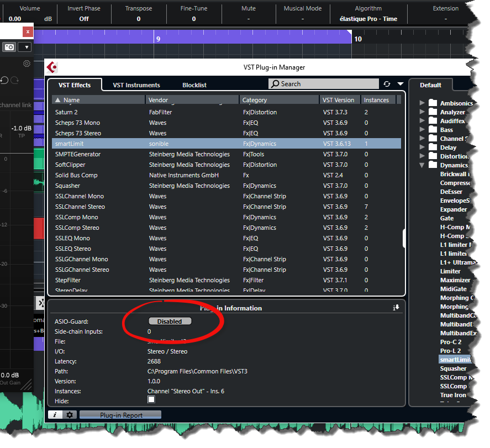Click the Plug-in Report button
The width and height of the screenshot is (490, 448).
point(120,415)
